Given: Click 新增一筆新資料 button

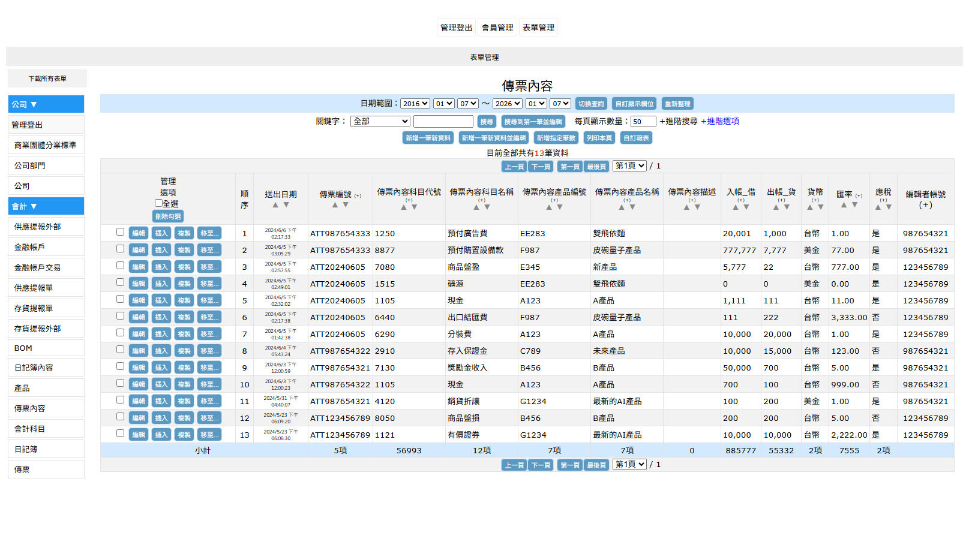Looking at the screenshot, I should pyautogui.click(x=428, y=138).
